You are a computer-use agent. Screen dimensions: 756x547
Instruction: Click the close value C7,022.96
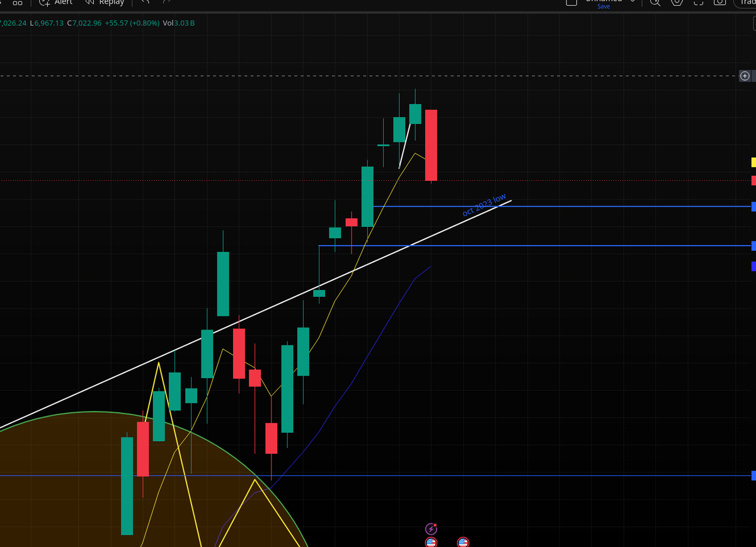[84, 23]
